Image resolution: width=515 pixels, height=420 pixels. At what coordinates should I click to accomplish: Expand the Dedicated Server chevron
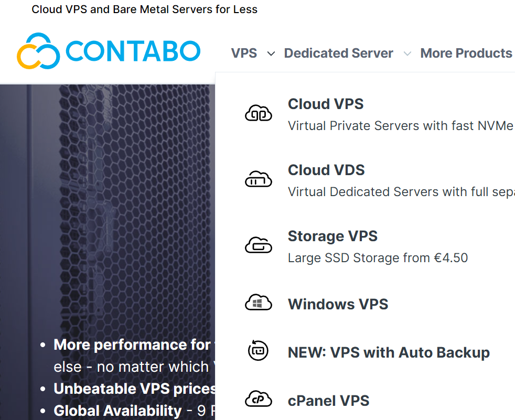pyautogui.click(x=407, y=53)
